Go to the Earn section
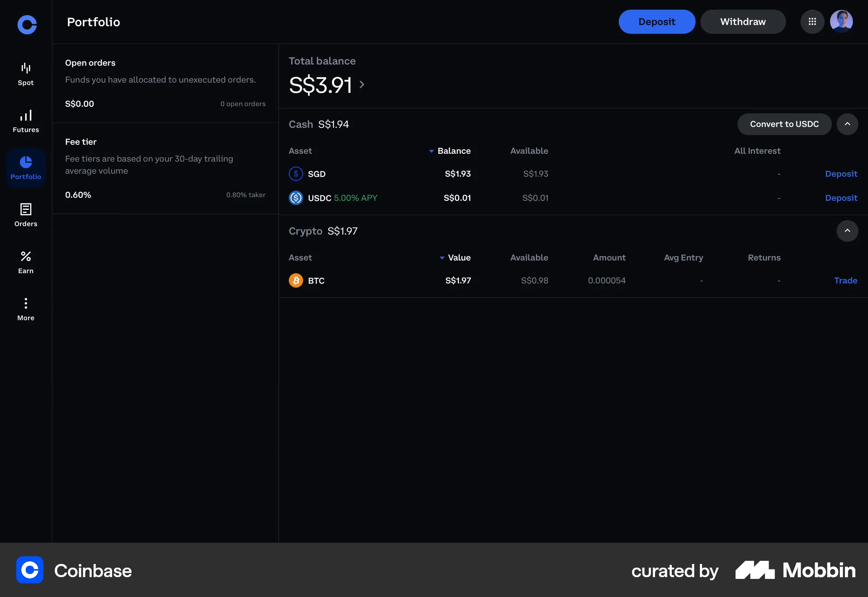Screen dimensions: 868x597 pos(25,261)
